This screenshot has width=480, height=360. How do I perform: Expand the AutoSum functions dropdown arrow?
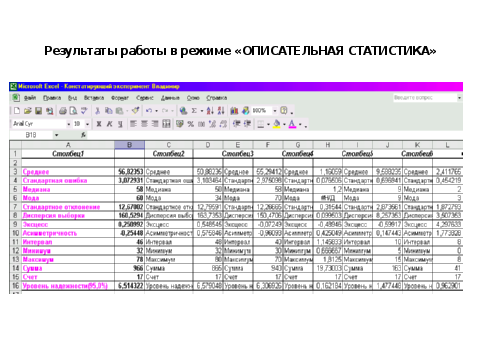pyautogui.click(x=202, y=111)
